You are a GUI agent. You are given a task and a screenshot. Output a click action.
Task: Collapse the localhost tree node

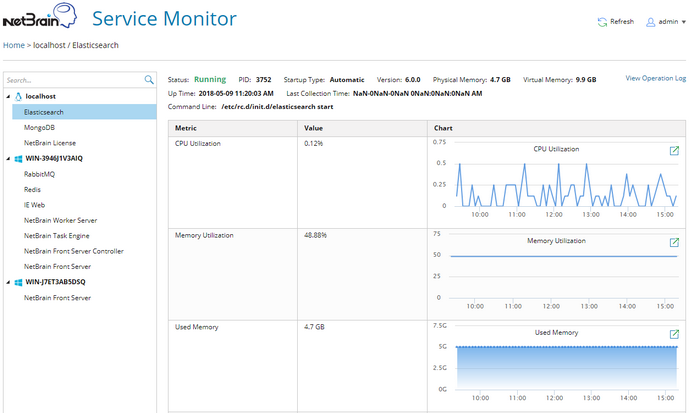coord(7,96)
